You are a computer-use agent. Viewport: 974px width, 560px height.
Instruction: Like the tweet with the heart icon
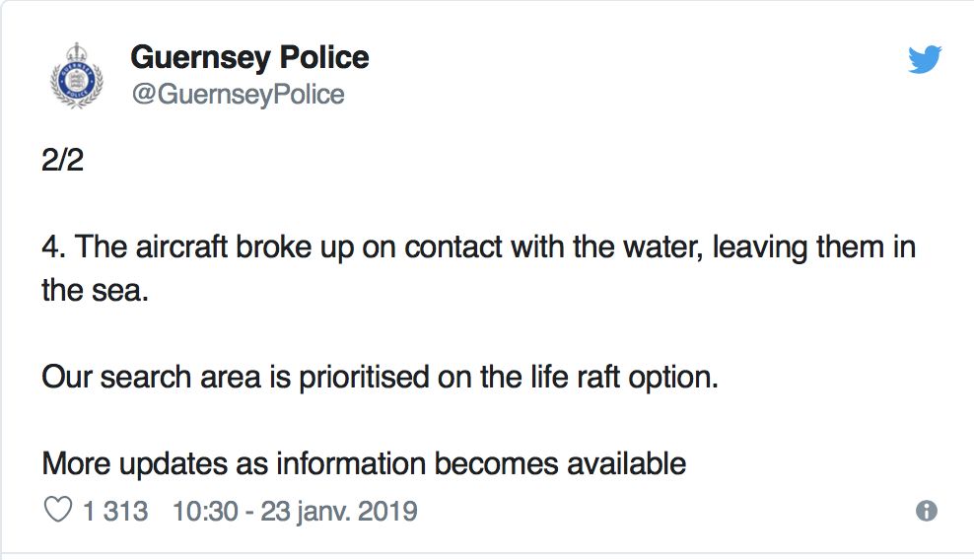pos(58,511)
